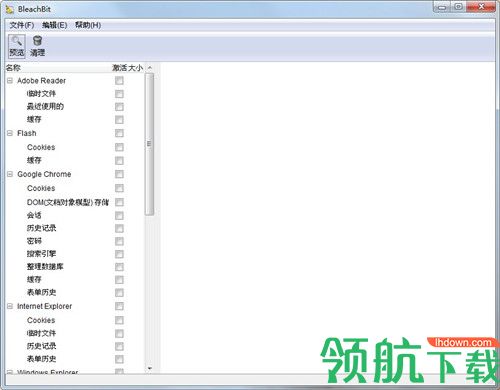Check Adobe Reader 最近使用的 checkbox
This screenshot has width=500, height=390.
click(x=119, y=107)
